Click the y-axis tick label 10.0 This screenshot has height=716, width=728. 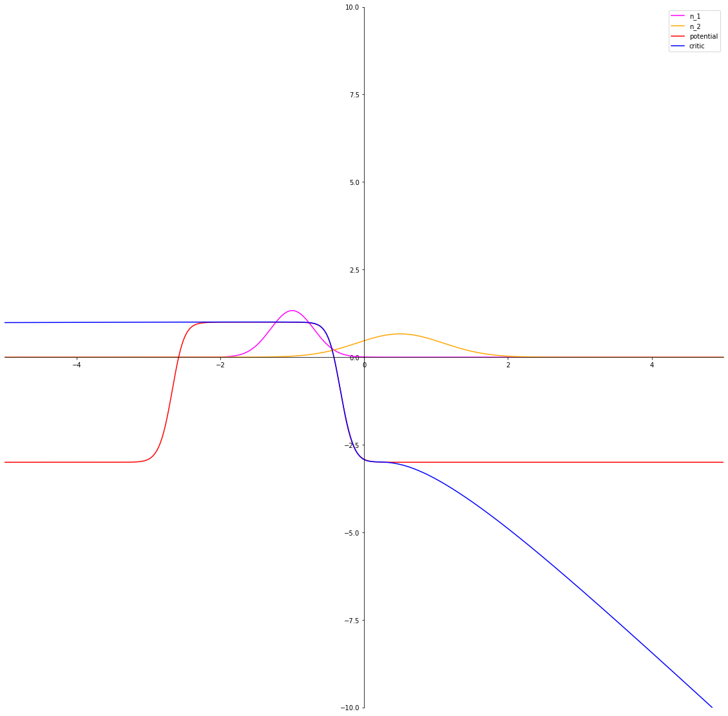(352, 7)
